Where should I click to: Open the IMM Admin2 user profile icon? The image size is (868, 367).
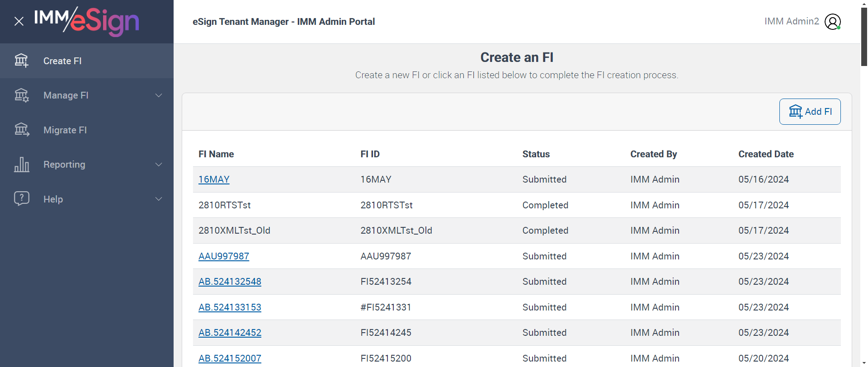pyautogui.click(x=832, y=22)
